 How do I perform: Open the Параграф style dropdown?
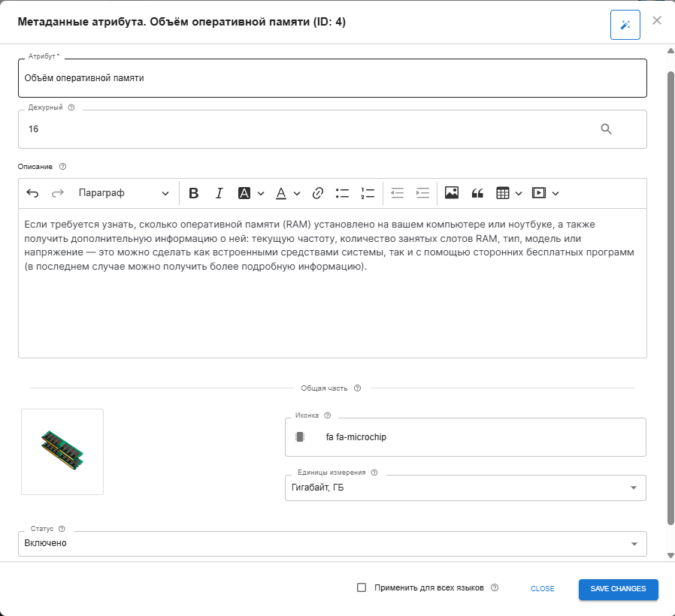[124, 193]
